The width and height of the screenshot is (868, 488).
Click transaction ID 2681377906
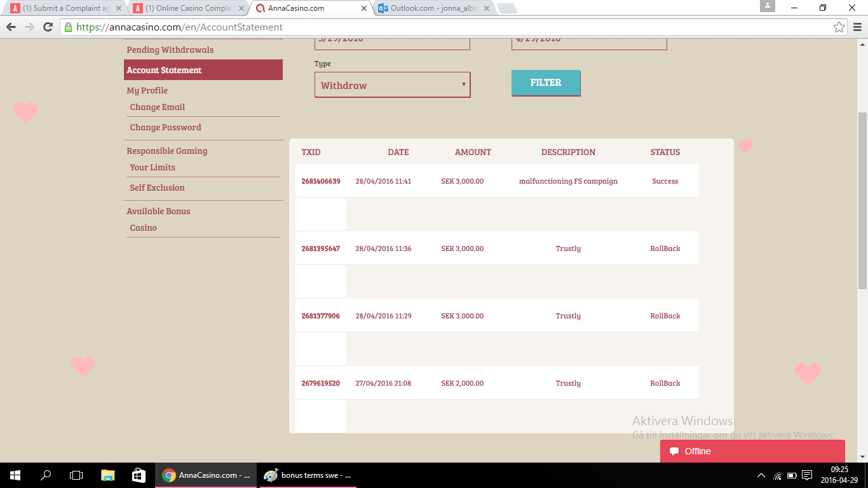(321, 316)
